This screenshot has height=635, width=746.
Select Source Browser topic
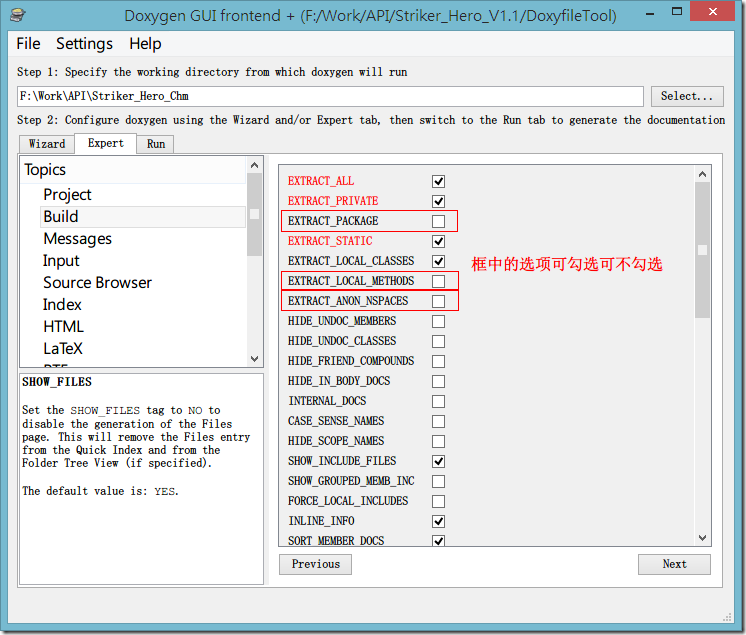98,283
